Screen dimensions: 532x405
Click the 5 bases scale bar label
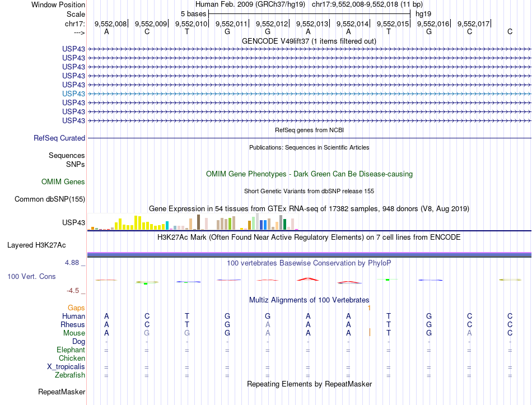[x=193, y=14]
